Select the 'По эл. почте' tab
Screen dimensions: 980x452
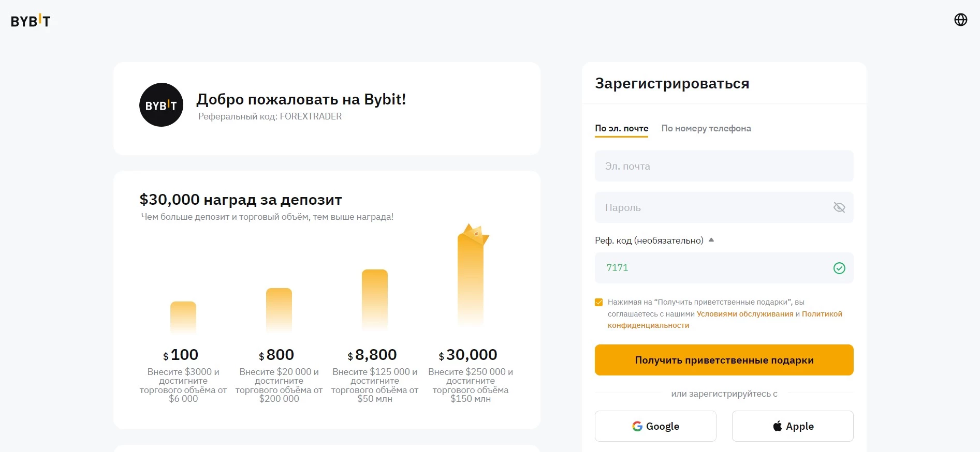tap(621, 128)
